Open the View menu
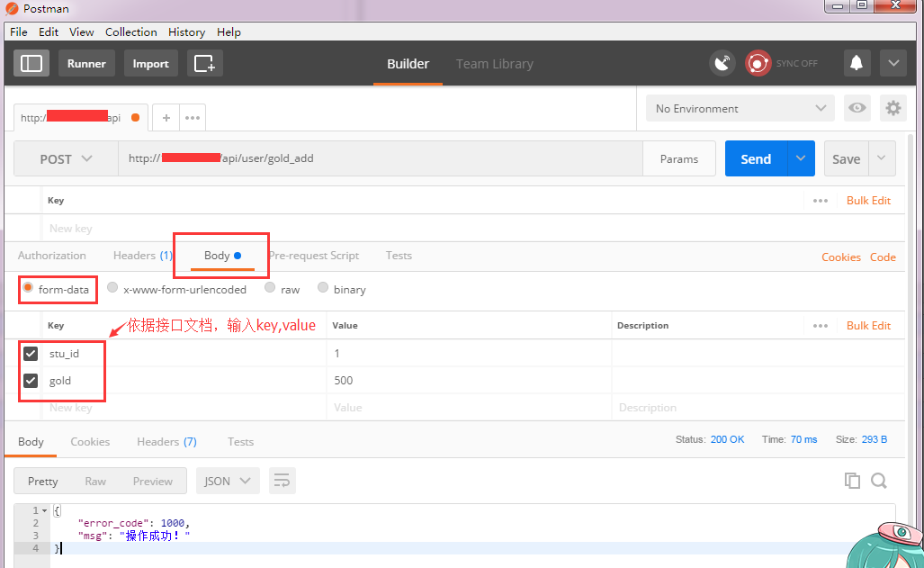This screenshot has height=568, width=924. [x=81, y=32]
